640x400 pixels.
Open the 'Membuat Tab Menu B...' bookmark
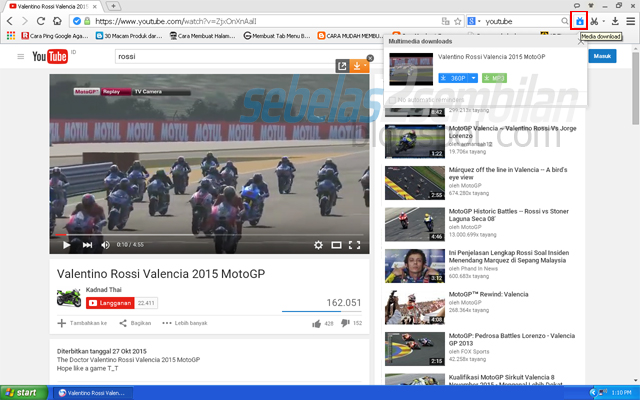[277, 36]
